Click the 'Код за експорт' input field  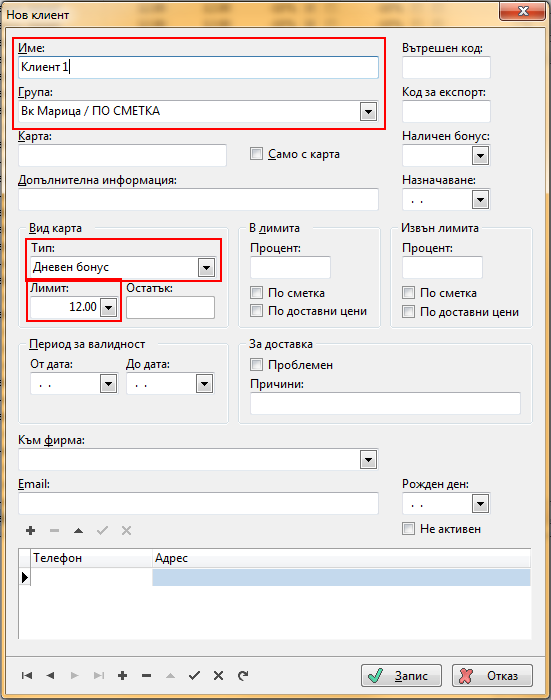pos(446,111)
